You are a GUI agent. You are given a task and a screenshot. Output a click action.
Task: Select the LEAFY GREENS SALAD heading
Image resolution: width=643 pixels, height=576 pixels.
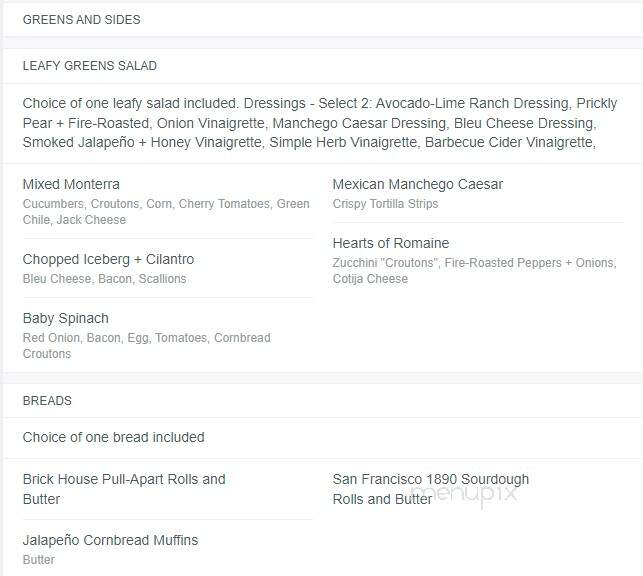click(90, 66)
